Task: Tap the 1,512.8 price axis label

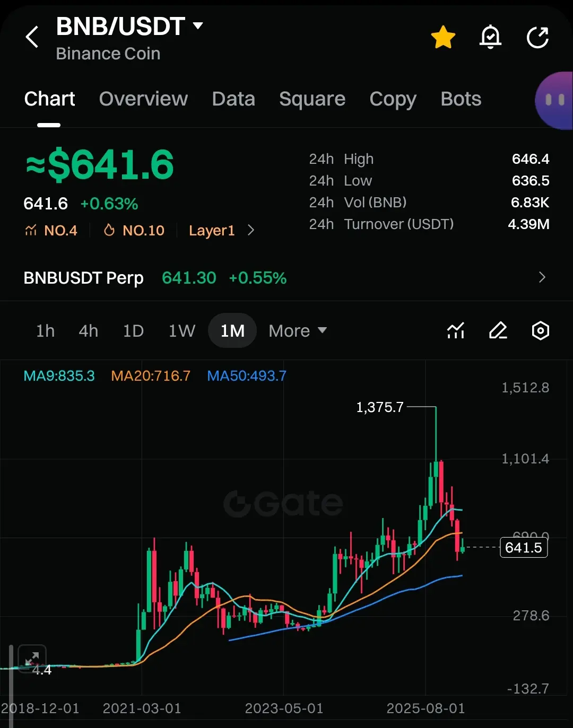Action: coord(525,388)
